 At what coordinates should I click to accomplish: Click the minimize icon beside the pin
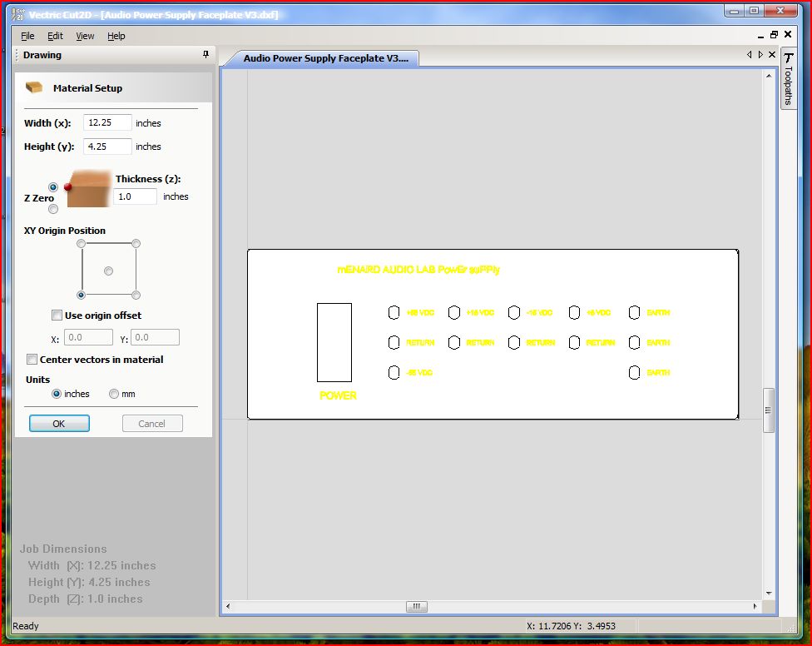click(x=763, y=35)
